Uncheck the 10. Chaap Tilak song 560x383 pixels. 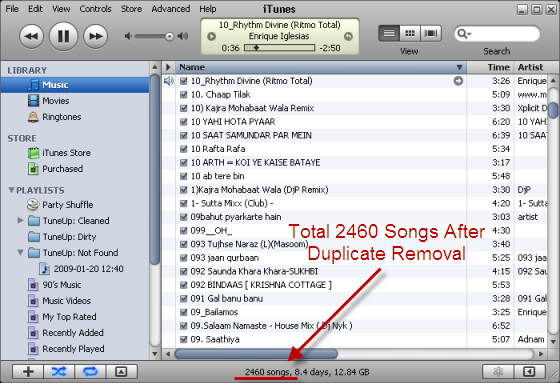(x=184, y=95)
